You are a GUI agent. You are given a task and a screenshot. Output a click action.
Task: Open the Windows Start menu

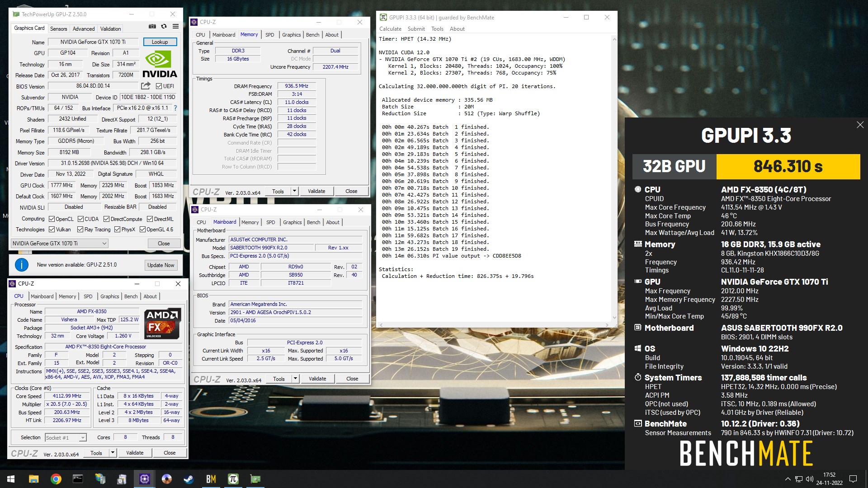tap(11, 479)
